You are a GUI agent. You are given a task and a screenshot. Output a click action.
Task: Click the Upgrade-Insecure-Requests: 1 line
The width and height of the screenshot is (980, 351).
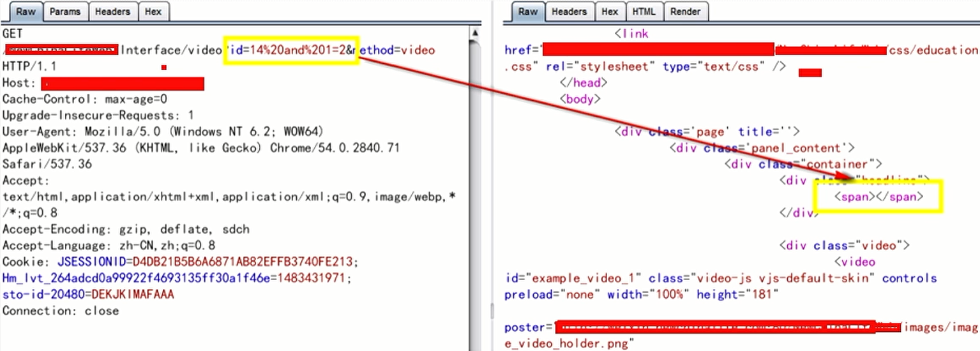(x=98, y=116)
